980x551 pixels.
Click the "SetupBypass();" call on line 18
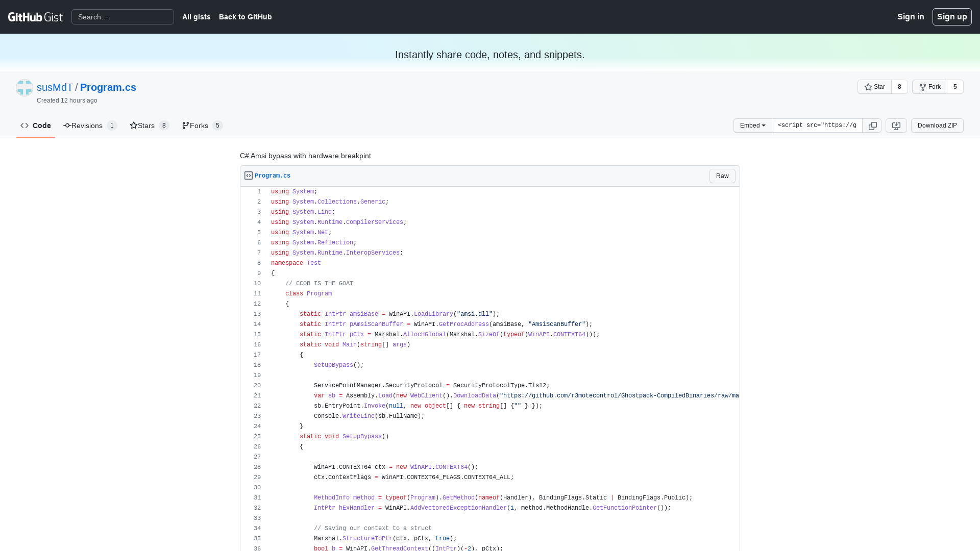(x=339, y=365)
